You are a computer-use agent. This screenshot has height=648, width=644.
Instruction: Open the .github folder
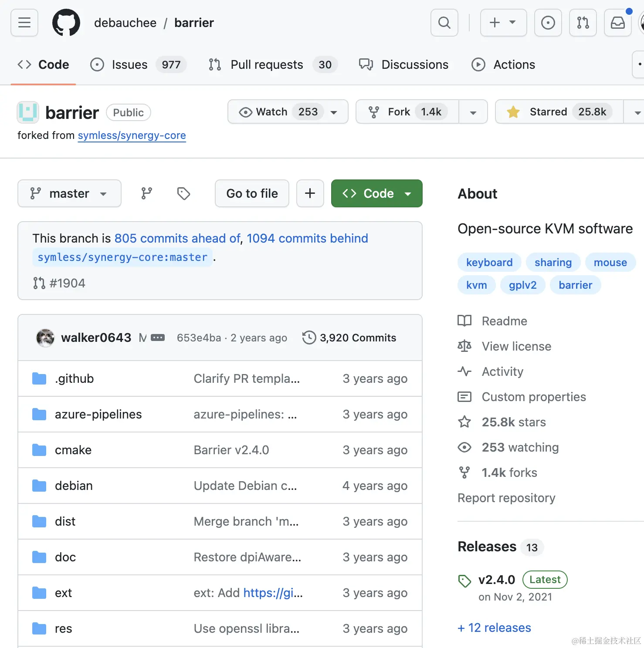[x=74, y=378]
